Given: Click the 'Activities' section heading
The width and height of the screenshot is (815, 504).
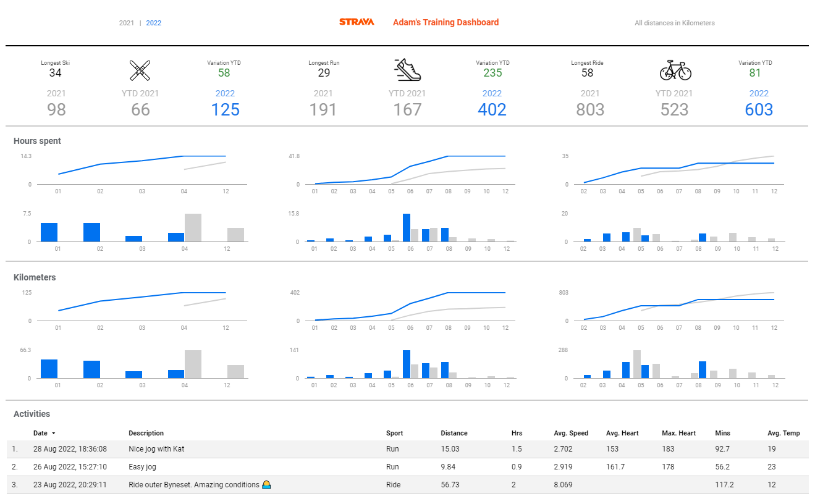Looking at the screenshot, I should pos(32,414).
